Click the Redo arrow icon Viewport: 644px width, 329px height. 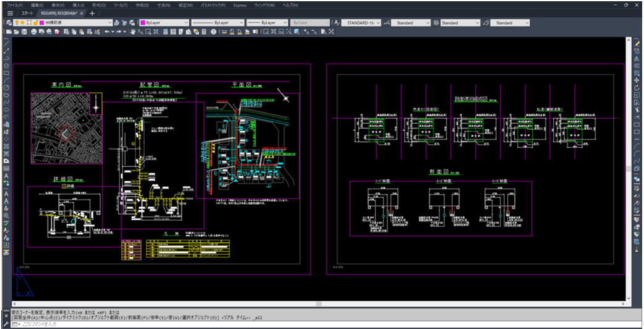[119, 32]
